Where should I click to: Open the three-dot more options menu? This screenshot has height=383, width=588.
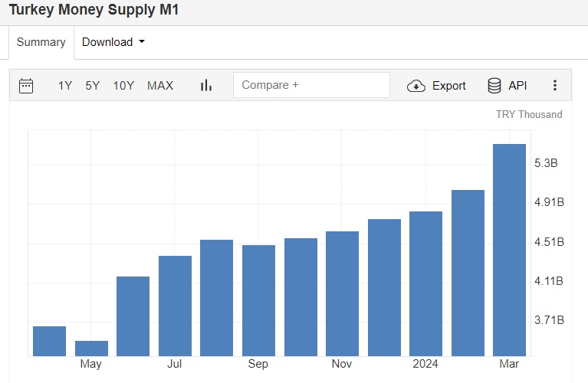pyautogui.click(x=555, y=86)
